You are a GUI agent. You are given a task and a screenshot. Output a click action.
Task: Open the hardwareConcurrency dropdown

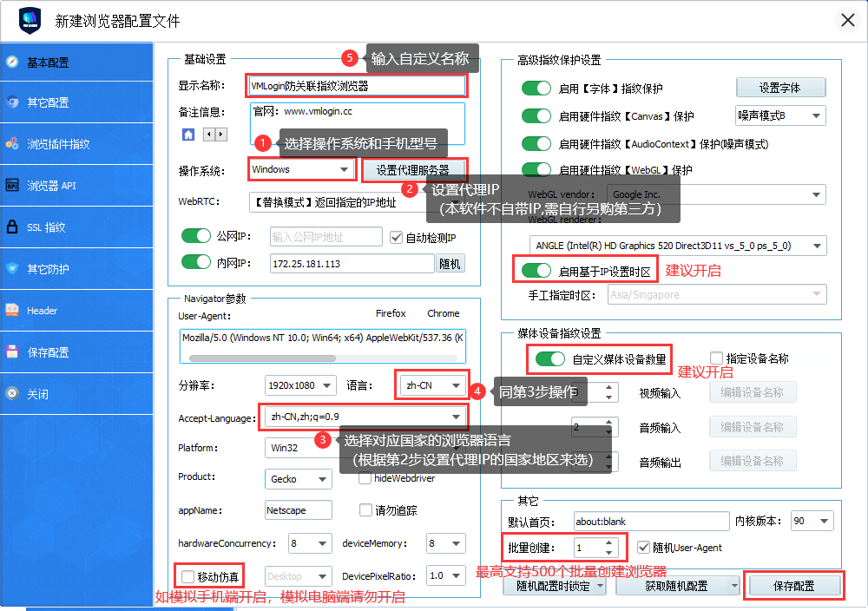pyautogui.click(x=310, y=543)
